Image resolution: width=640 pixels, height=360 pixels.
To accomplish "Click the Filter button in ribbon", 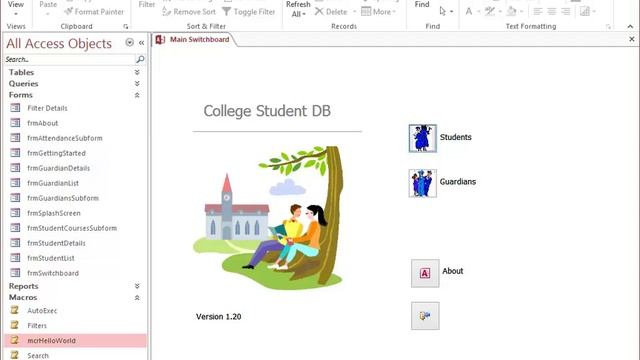I will [x=147, y=4].
